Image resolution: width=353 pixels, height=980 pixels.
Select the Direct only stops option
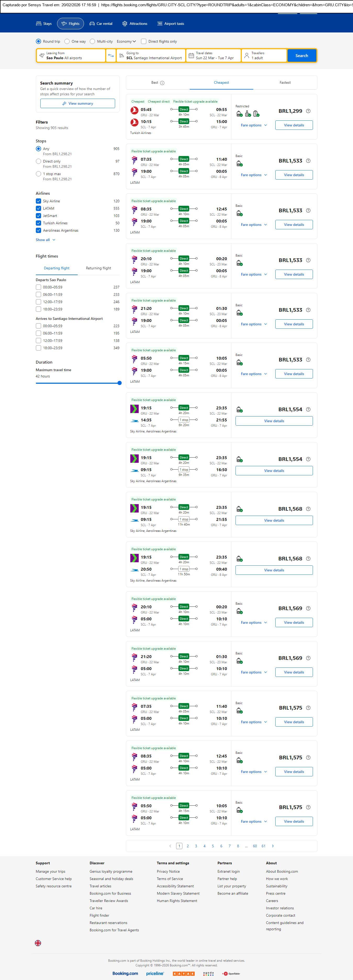pyautogui.click(x=38, y=161)
